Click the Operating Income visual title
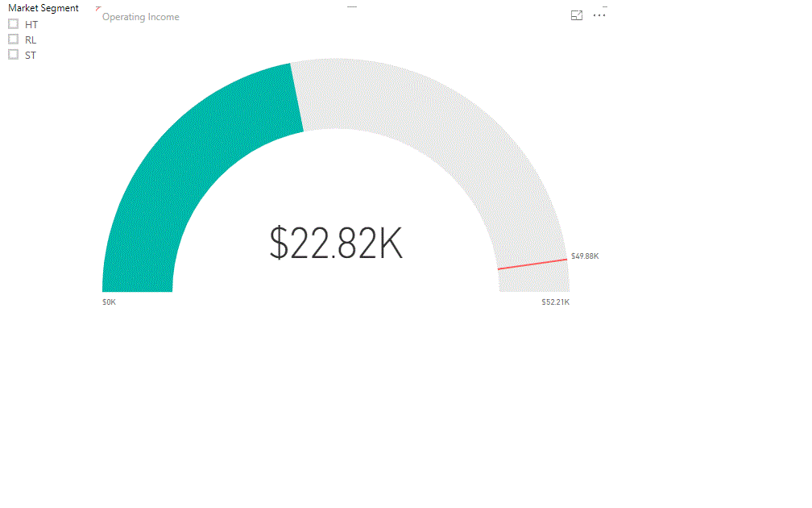 coord(141,17)
